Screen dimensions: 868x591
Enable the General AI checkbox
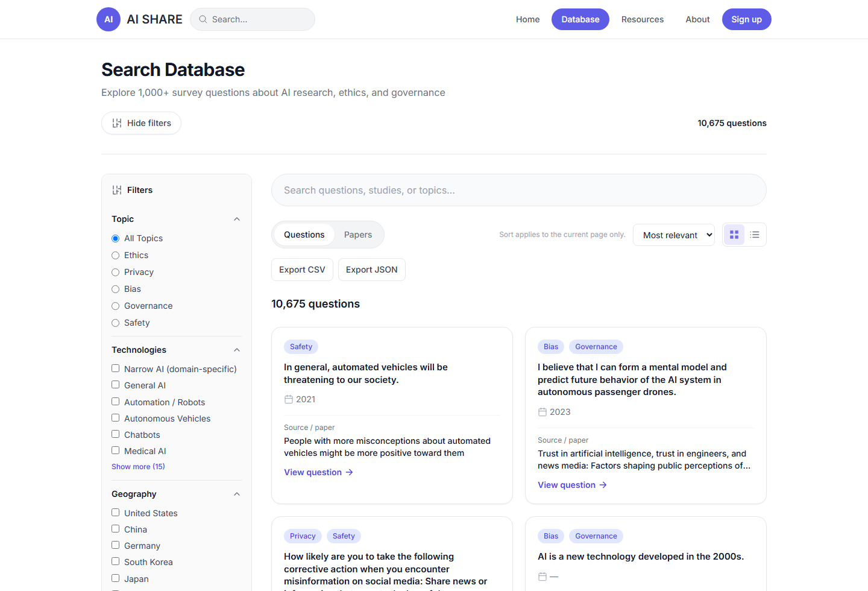click(x=116, y=385)
